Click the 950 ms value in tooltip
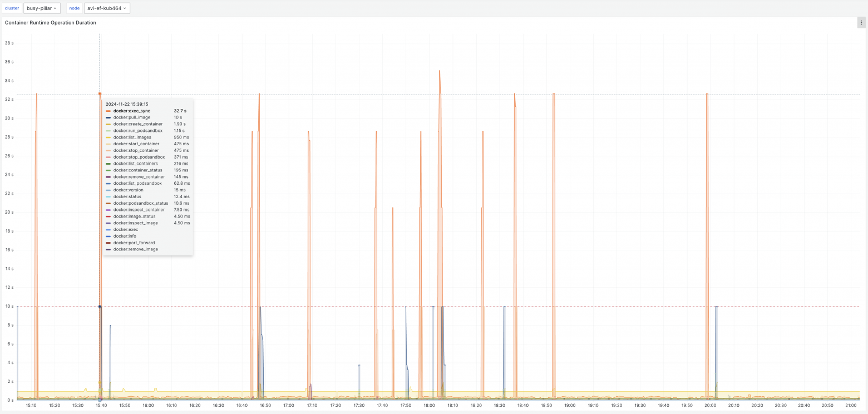The image size is (868, 414). [181, 137]
